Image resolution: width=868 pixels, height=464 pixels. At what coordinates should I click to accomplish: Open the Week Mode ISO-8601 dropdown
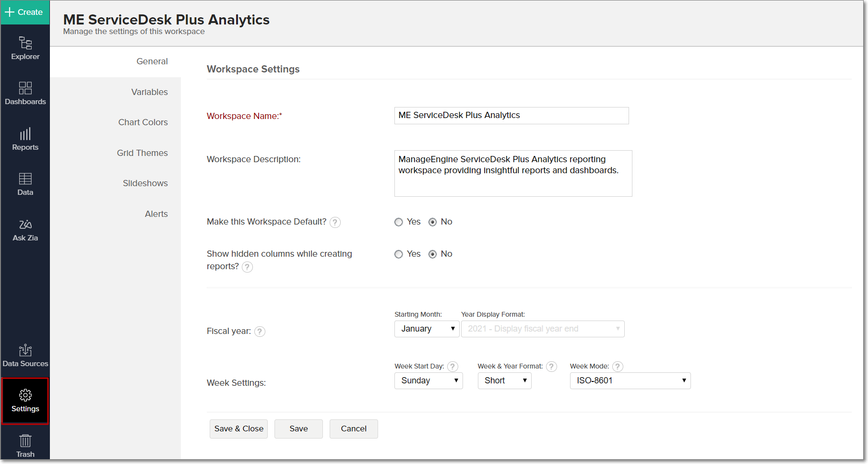[630, 381]
